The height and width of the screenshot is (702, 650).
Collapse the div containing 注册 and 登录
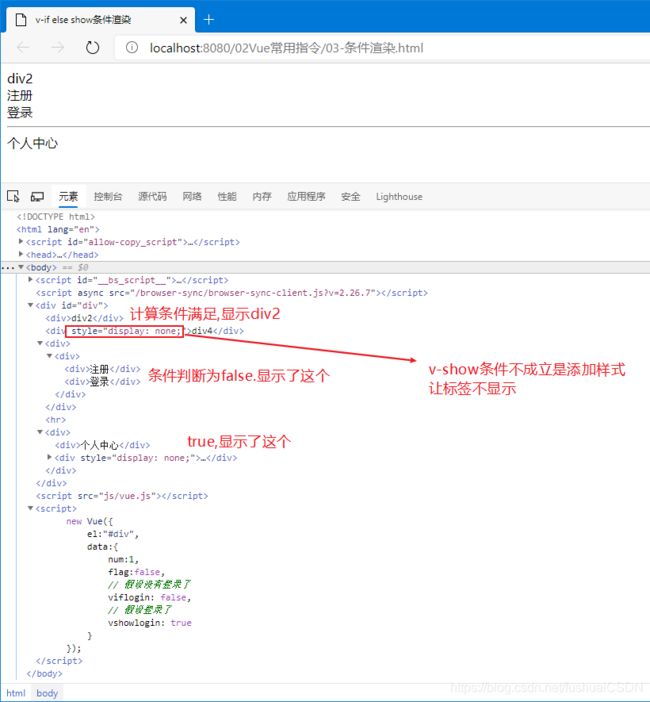(x=50, y=355)
